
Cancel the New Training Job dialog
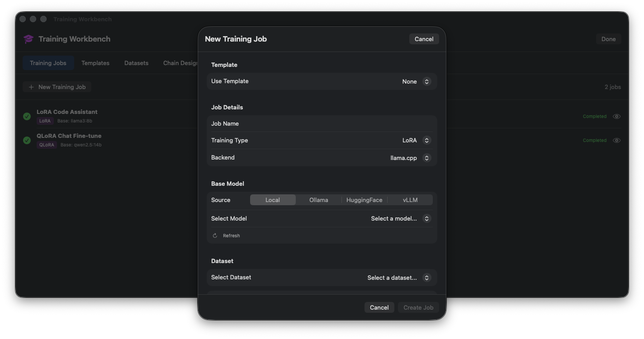[x=424, y=39]
